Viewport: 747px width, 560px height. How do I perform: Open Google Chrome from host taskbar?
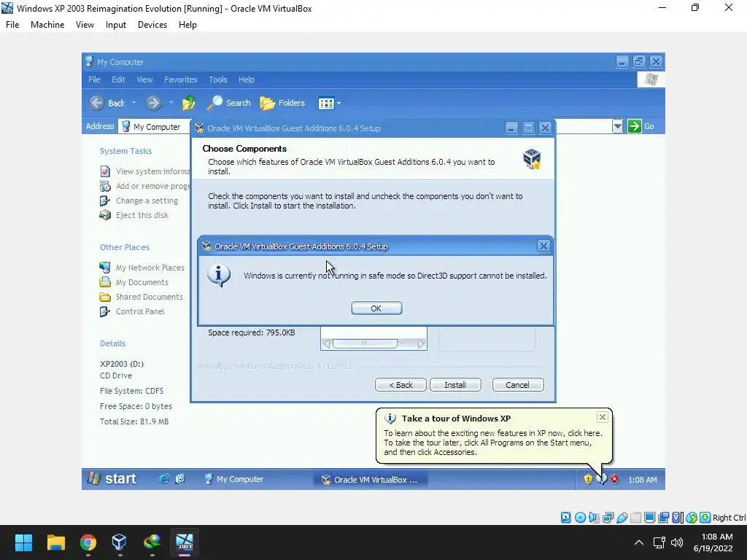click(88, 542)
